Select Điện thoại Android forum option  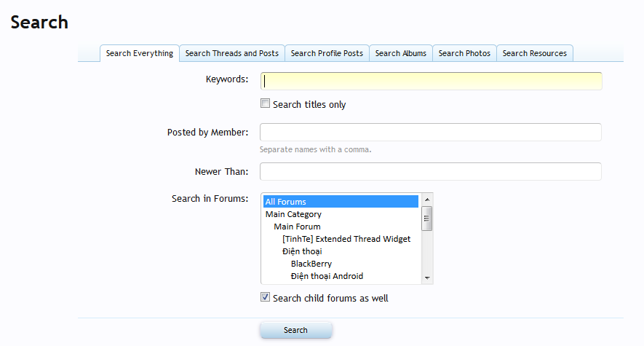tap(327, 276)
